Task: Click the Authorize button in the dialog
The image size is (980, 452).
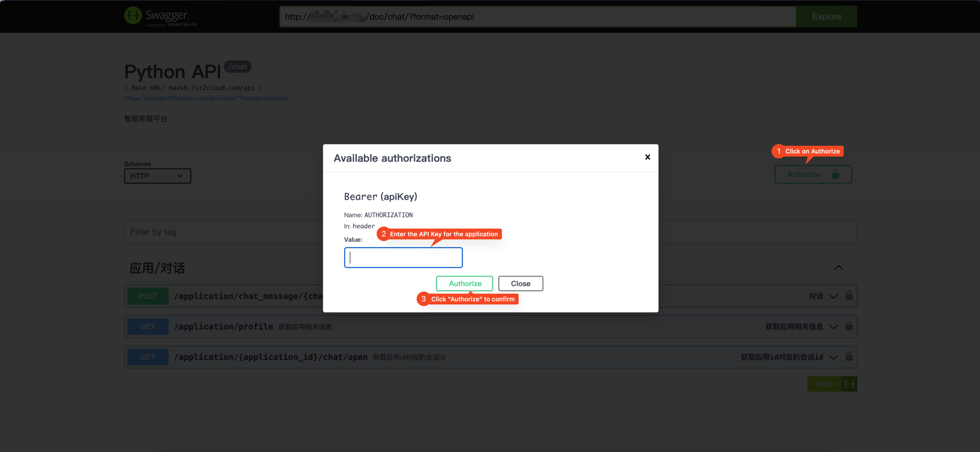Action: (465, 284)
